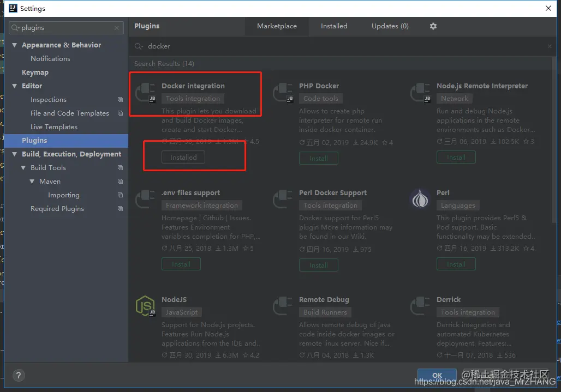This screenshot has height=392, width=561.
Task: Click the .env files support plugin icon
Action: pyautogui.click(x=145, y=199)
